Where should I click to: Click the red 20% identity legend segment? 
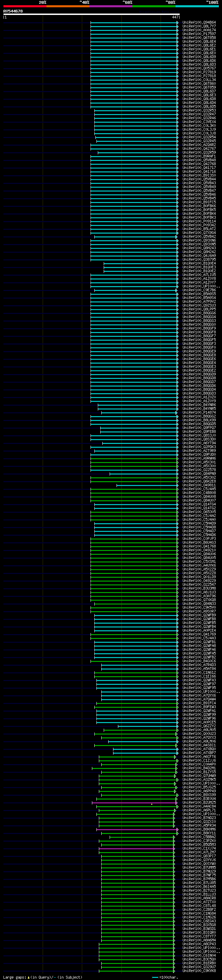coord(25,6)
